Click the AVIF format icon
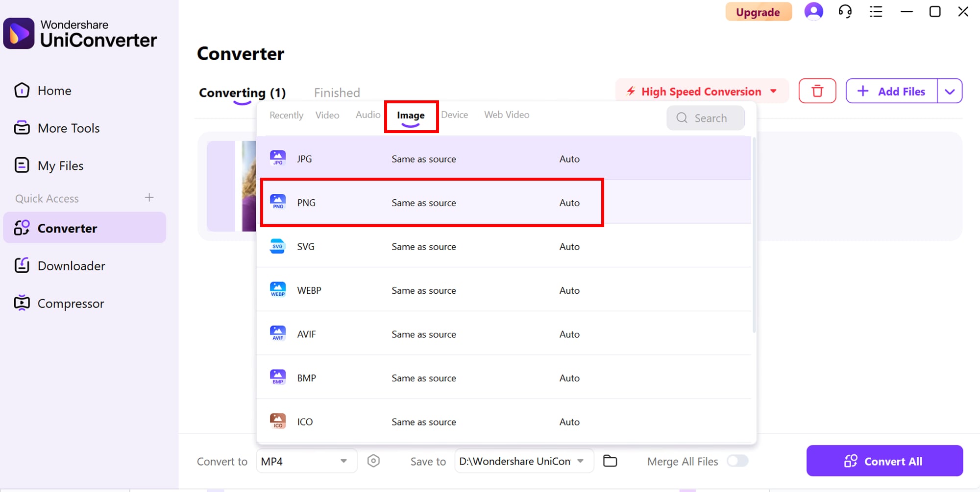 [x=278, y=333]
